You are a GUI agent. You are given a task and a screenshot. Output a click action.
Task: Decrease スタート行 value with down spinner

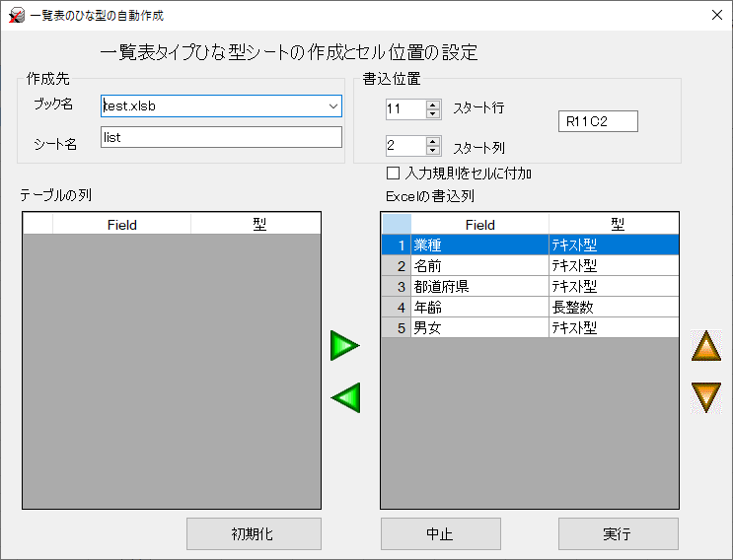tap(433, 114)
